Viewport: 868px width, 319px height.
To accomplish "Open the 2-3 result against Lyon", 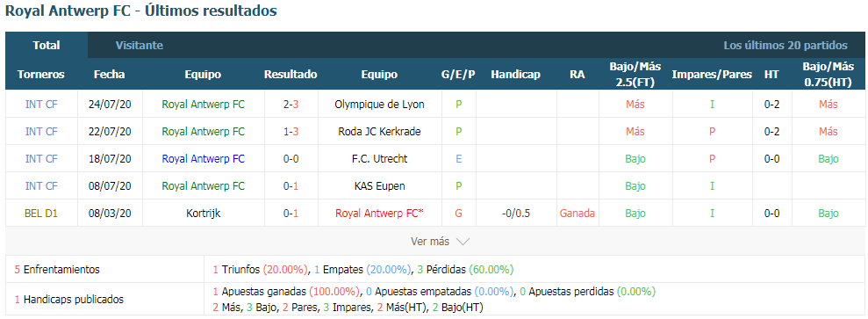I will [x=291, y=104].
